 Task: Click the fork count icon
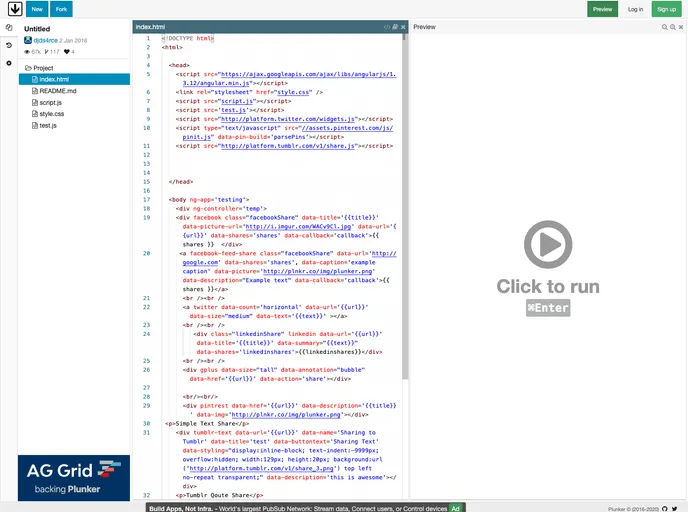click(47, 52)
